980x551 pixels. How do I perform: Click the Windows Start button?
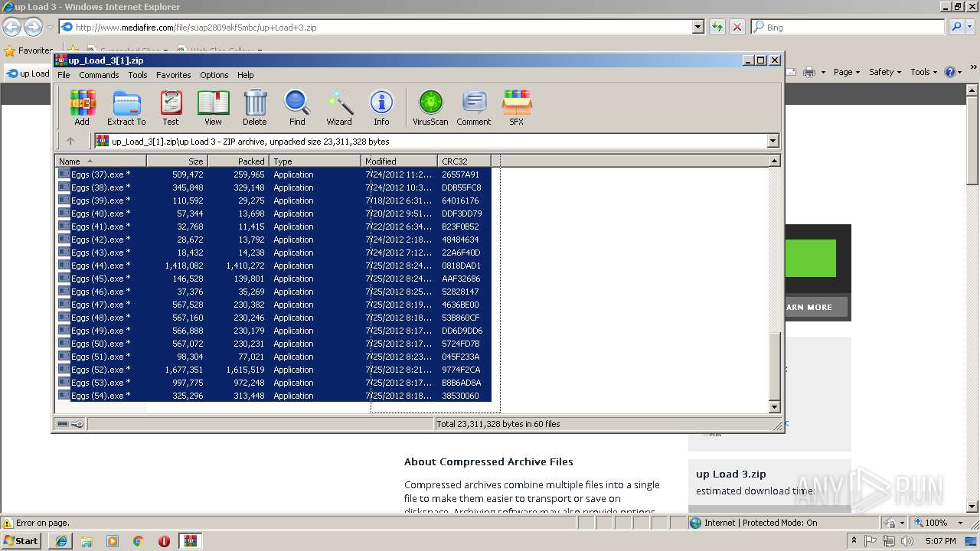tap(21, 541)
